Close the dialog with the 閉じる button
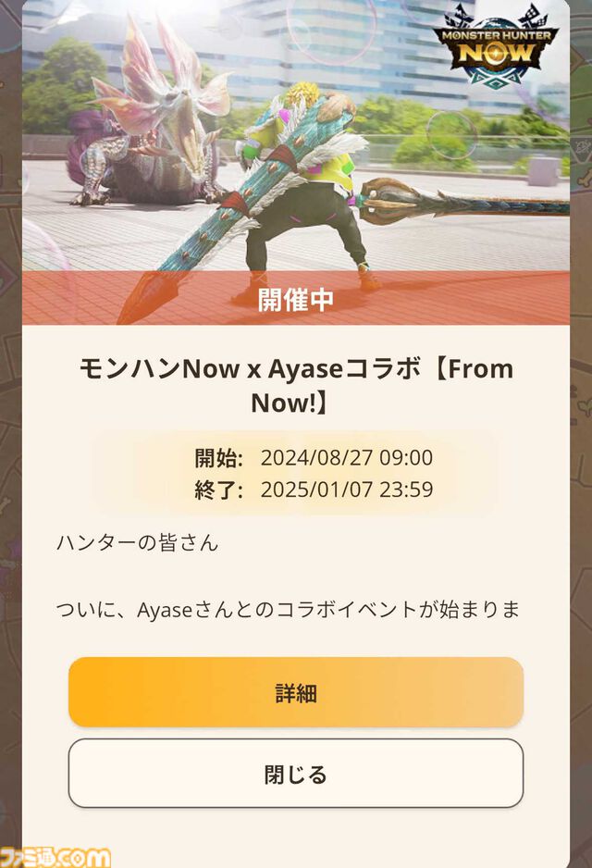This screenshot has width=592, height=868. point(296,774)
